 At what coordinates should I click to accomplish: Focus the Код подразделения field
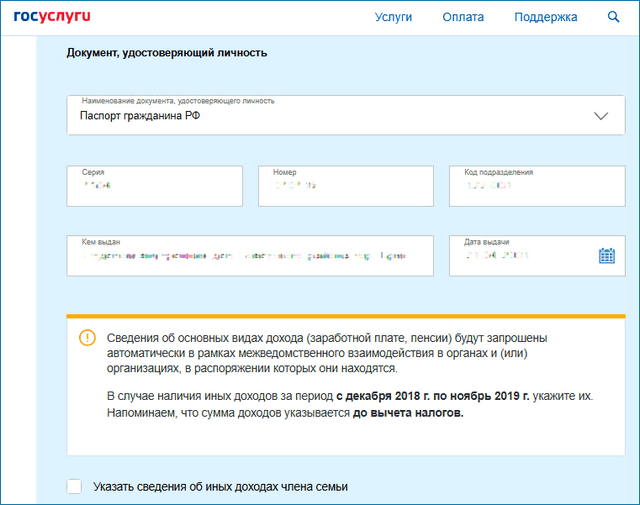pos(537,186)
